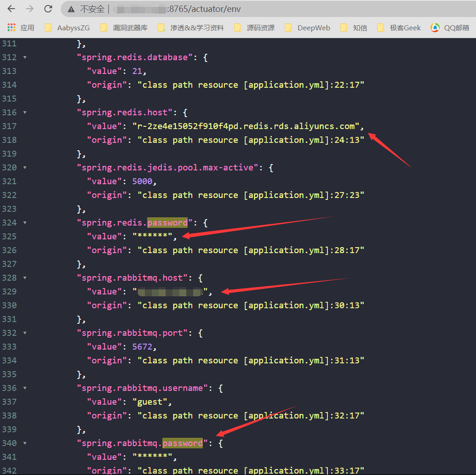Open the 源码资源 bookmark folder
The height and width of the screenshot is (475, 476).
click(x=255, y=28)
